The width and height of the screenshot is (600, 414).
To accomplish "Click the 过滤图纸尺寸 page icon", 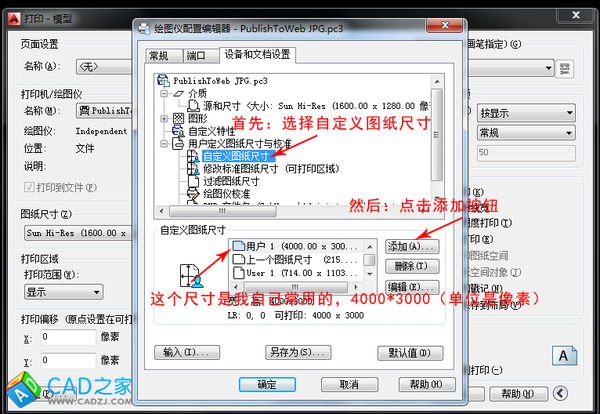I will pos(193,181).
